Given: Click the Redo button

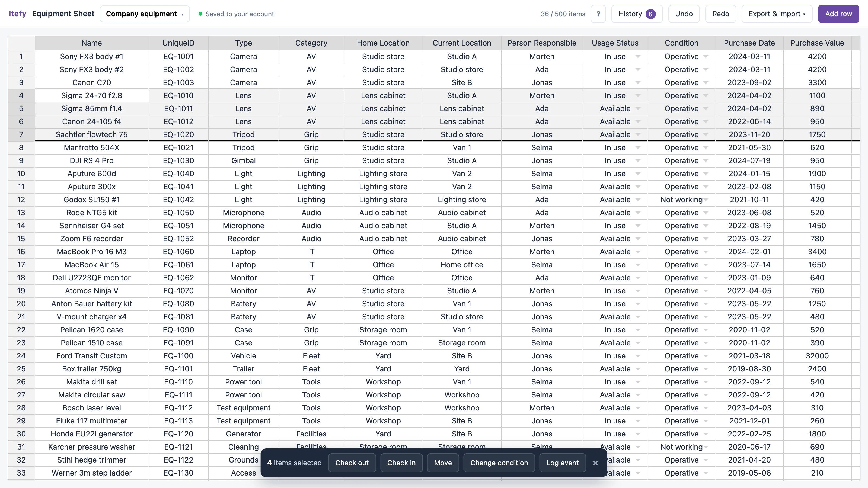Looking at the screenshot, I should pos(720,14).
